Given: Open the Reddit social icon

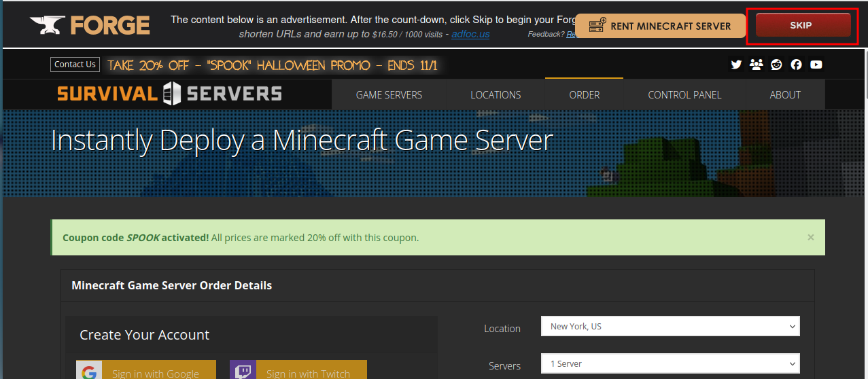Looking at the screenshot, I should pos(776,65).
